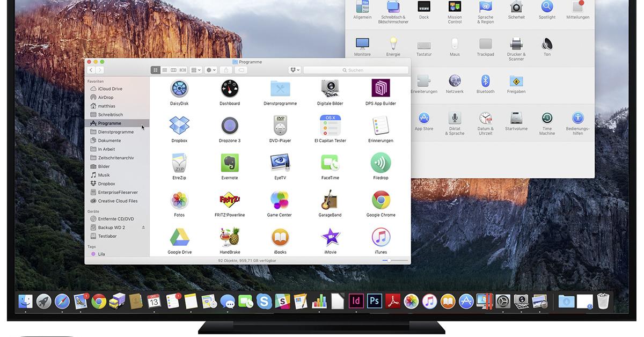Select the Lila tag in sidebar
The image size is (644, 337).
(x=101, y=254)
